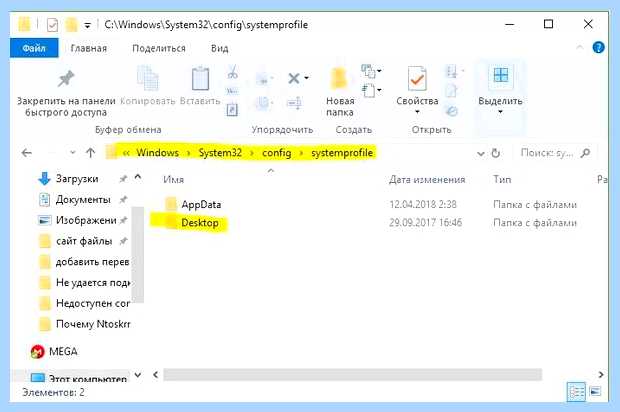The image size is (620, 412).
Task: Click the horizontal scrollbar track in the file list
Action: 352,374
